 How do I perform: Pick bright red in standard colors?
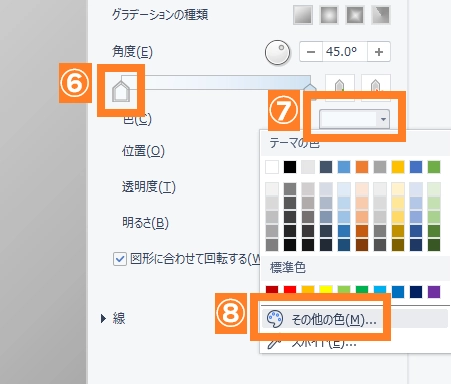[x=290, y=290]
